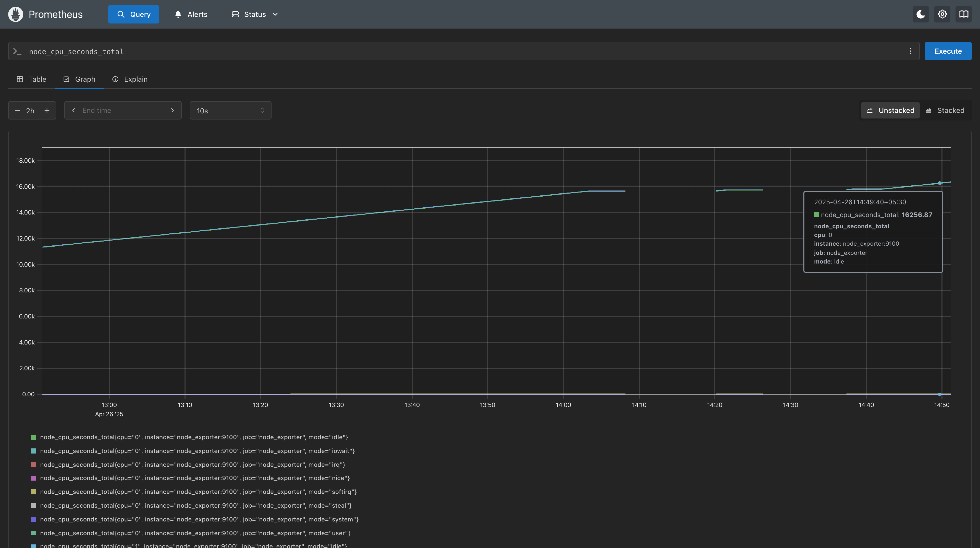Select Unstacked graph mode

point(890,110)
